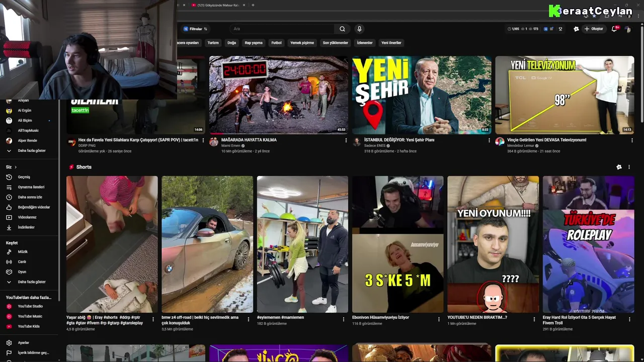Open Alper Rende subscription channel
Screen dimensions: 644x362
pyautogui.click(x=27, y=140)
